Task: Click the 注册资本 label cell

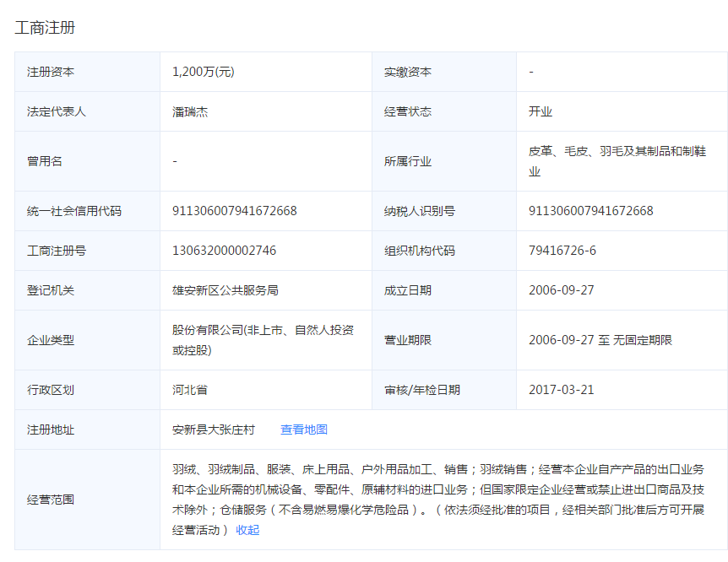Action: [x=87, y=72]
